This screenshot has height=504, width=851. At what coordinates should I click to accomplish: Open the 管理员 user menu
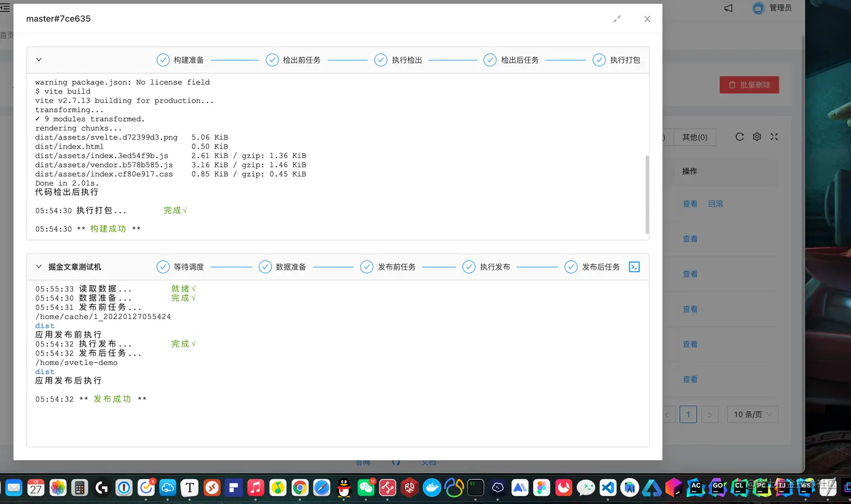tap(772, 8)
